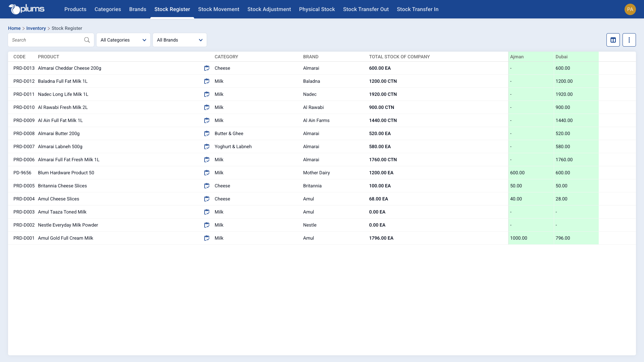Open the column layout chooser icon

pyautogui.click(x=613, y=40)
